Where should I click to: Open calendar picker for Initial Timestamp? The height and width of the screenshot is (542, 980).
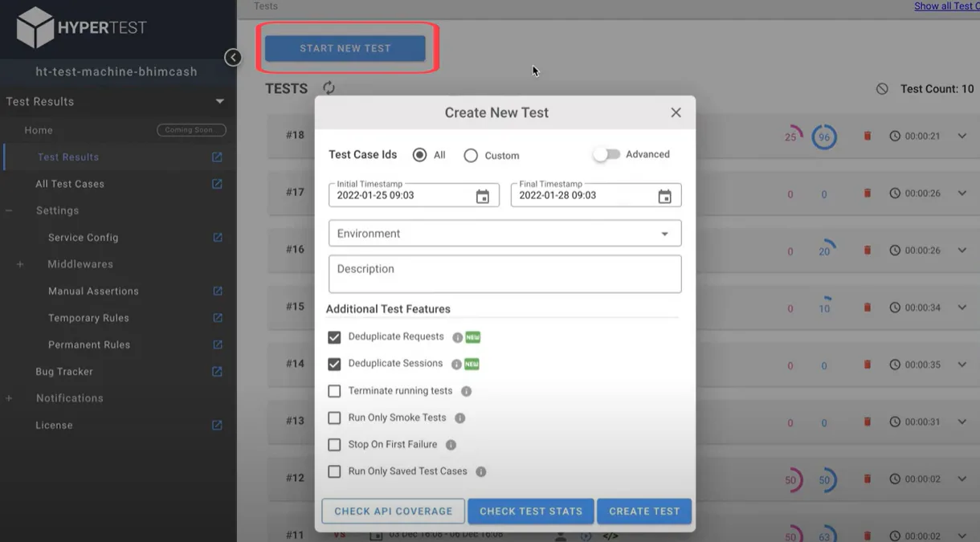pyautogui.click(x=483, y=197)
